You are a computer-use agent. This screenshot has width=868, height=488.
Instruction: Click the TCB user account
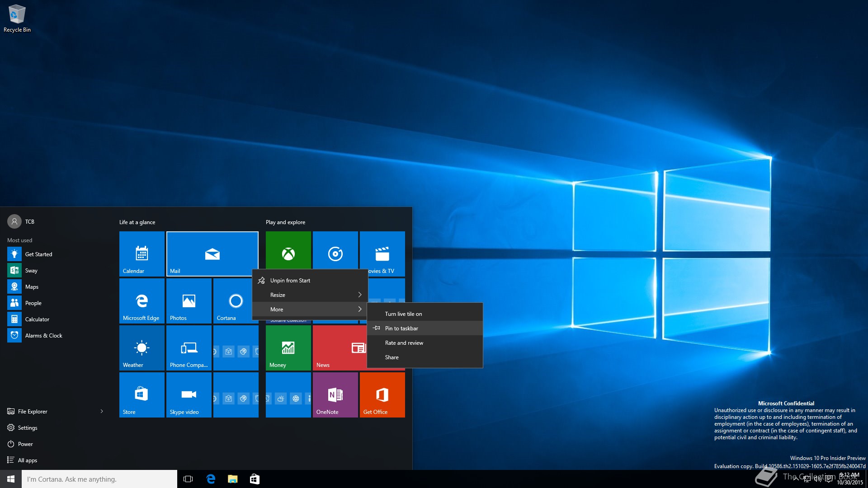click(x=21, y=221)
